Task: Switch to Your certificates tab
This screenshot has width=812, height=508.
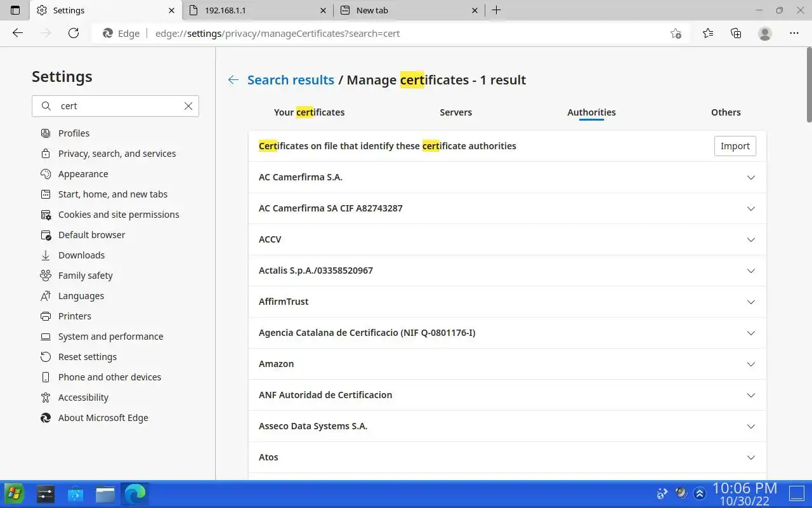Action: [x=310, y=112]
